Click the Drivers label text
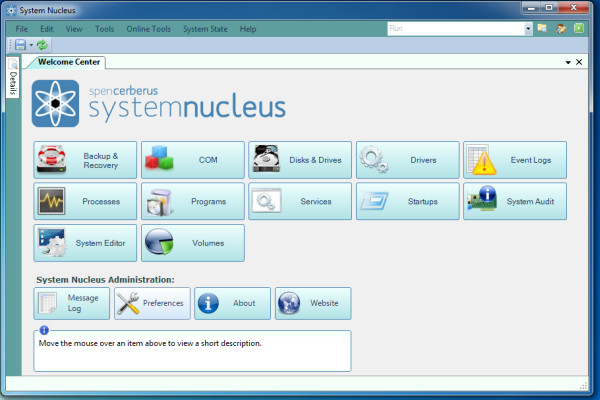Image resolution: width=600 pixels, height=400 pixels. point(423,160)
